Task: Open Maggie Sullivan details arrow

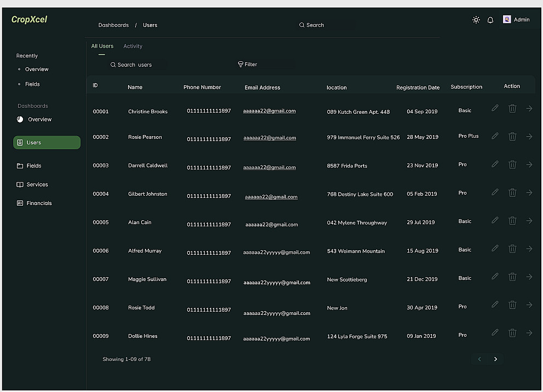Action: tap(529, 277)
